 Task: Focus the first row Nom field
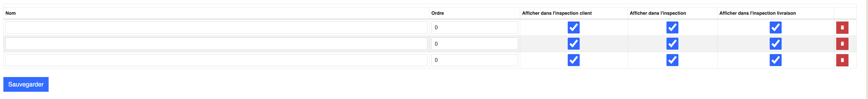coord(216,27)
